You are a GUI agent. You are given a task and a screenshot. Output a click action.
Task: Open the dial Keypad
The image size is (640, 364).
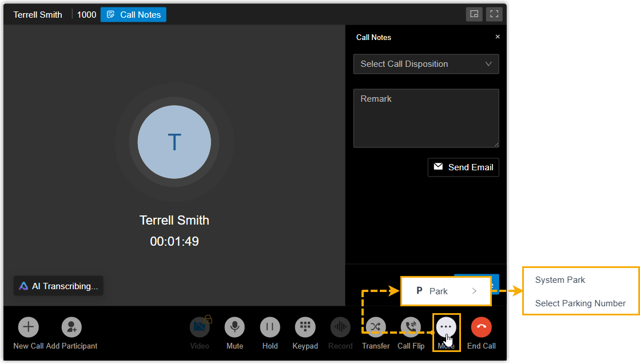click(305, 327)
